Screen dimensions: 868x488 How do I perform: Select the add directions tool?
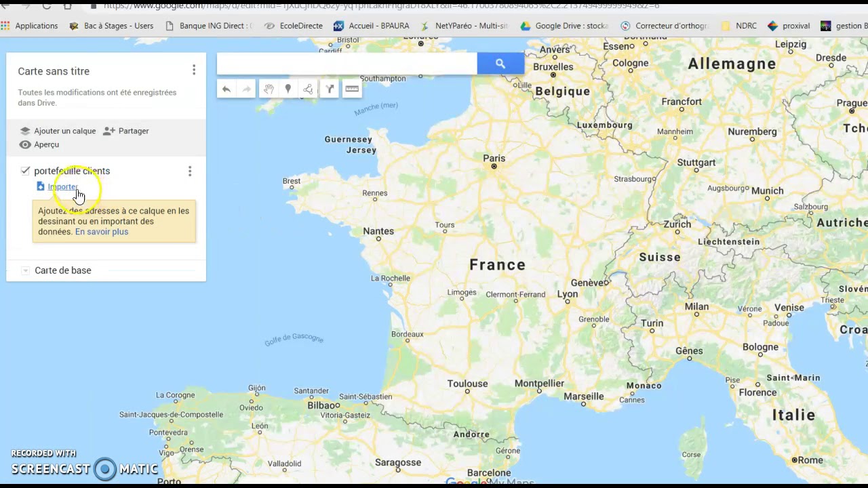[330, 89]
